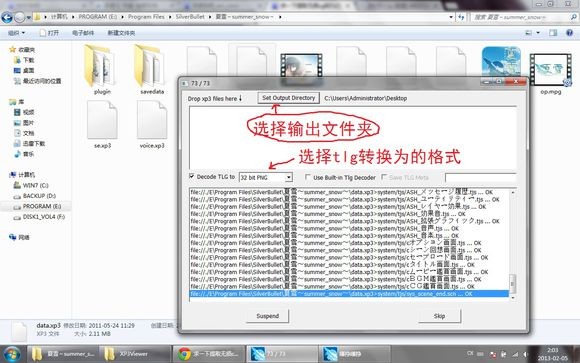Click the Set Output Directory button

(x=289, y=98)
